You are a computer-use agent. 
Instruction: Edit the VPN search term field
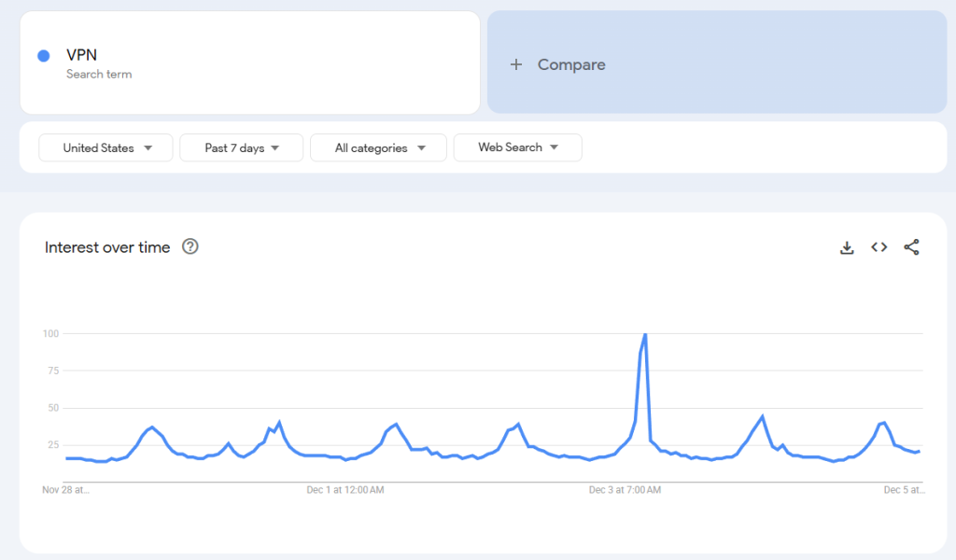(250, 63)
